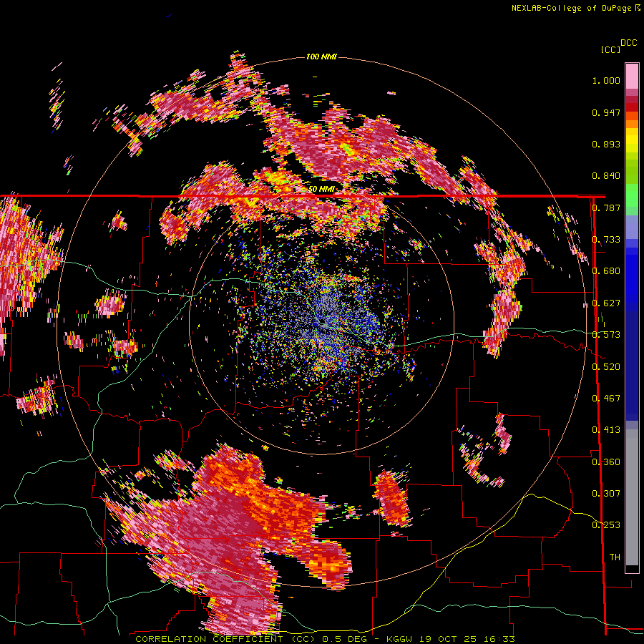
Task: Select the 0.307 scale value
Action: pyautogui.click(x=606, y=494)
